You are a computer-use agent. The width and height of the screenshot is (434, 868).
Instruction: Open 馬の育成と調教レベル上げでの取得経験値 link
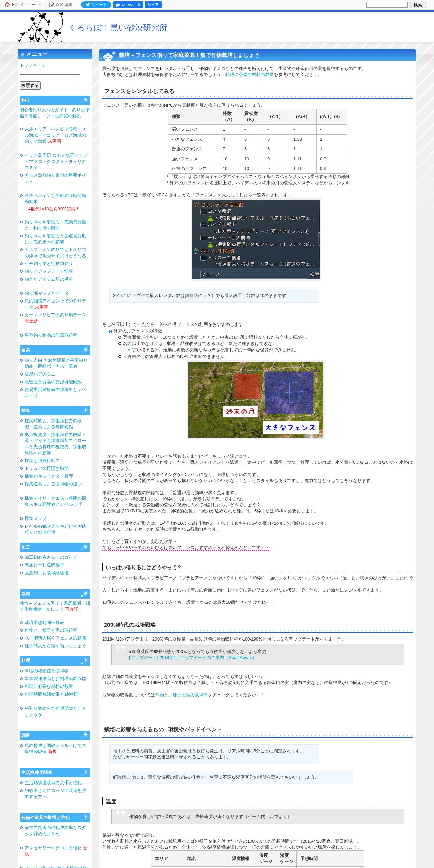click(x=55, y=748)
